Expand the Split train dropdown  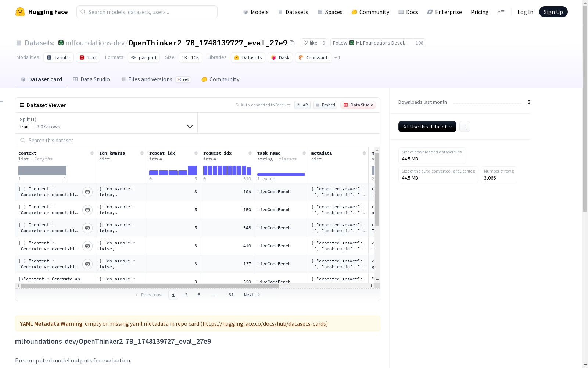(x=107, y=123)
